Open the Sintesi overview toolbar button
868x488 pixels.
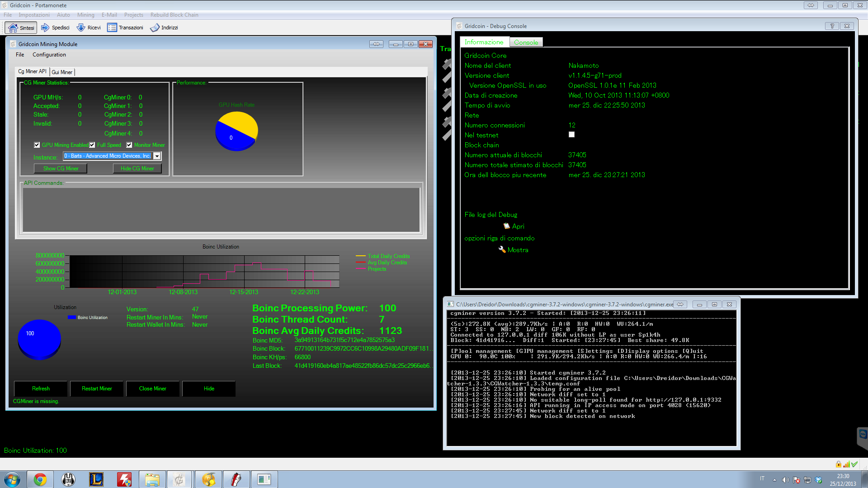click(21, 28)
